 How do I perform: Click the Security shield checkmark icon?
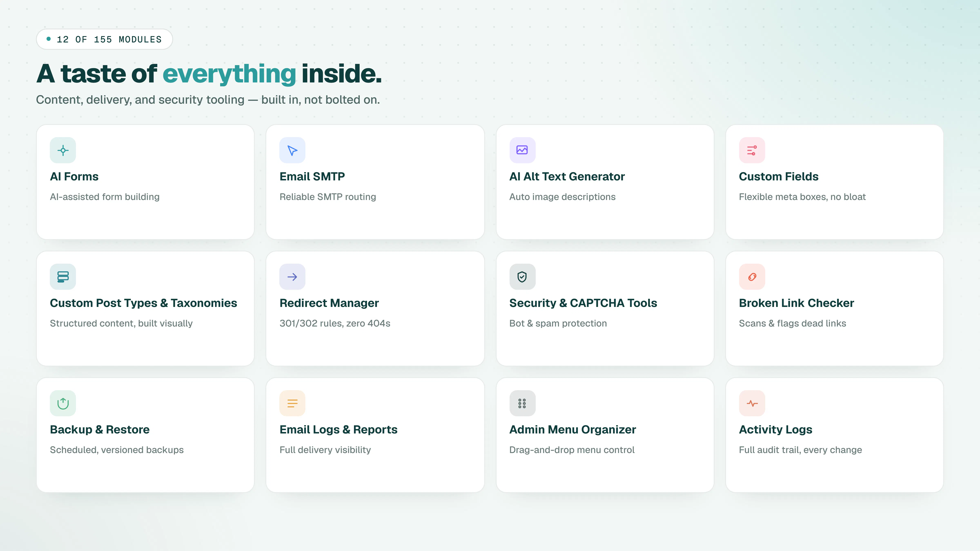pyautogui.click(x=522, y=277)
